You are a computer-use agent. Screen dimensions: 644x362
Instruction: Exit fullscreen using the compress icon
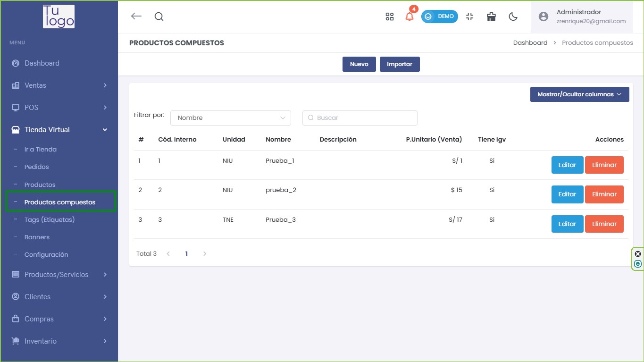coord(469,17)
